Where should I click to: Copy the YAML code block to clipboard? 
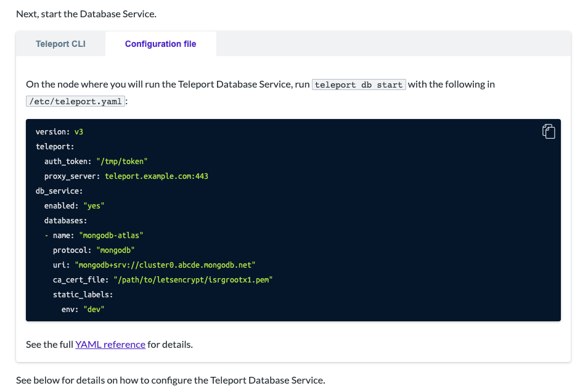549,131
